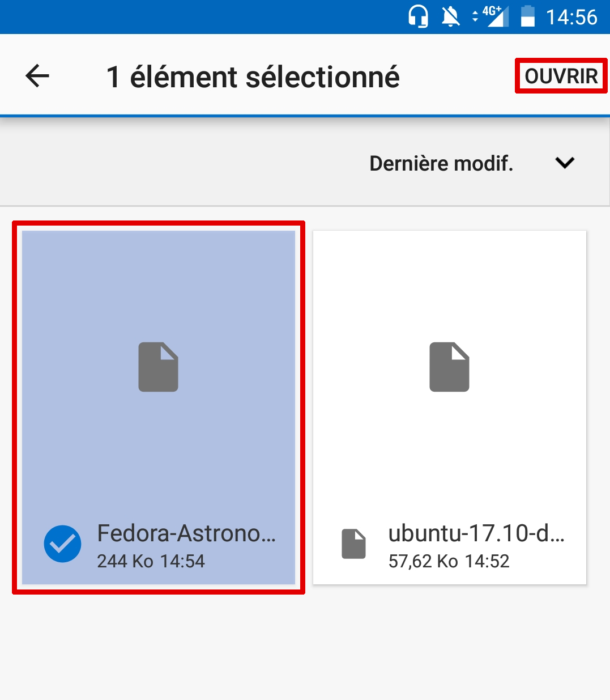Viewport: 610px width, 700px height.
Task: Tap the headphones icon in the status bar
Action: coord(419,16)
